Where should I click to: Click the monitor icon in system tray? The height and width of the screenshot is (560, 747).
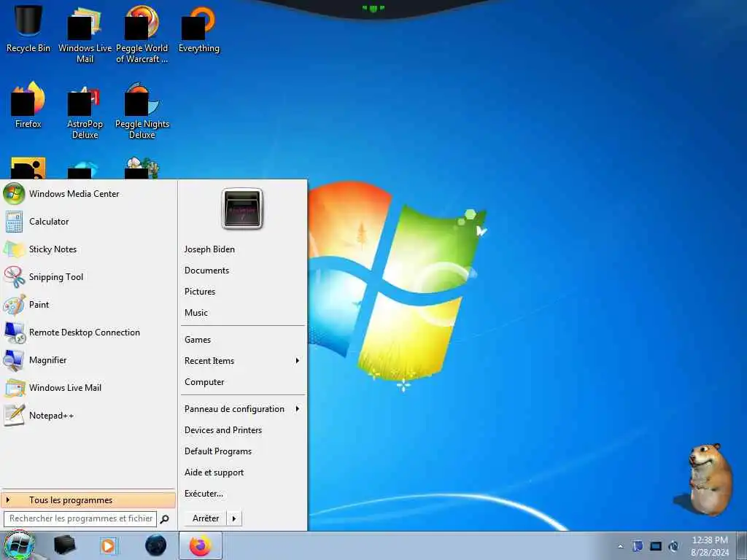coord(656,546)
